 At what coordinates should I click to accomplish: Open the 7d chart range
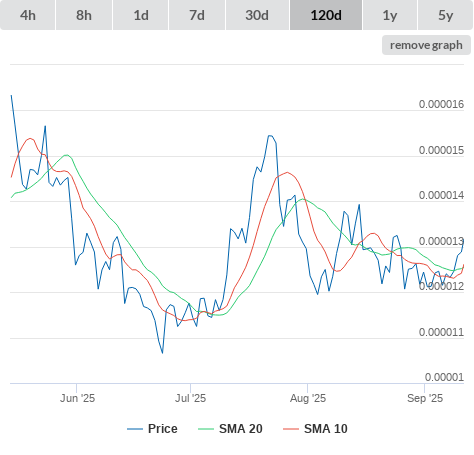tap(197, 15)
